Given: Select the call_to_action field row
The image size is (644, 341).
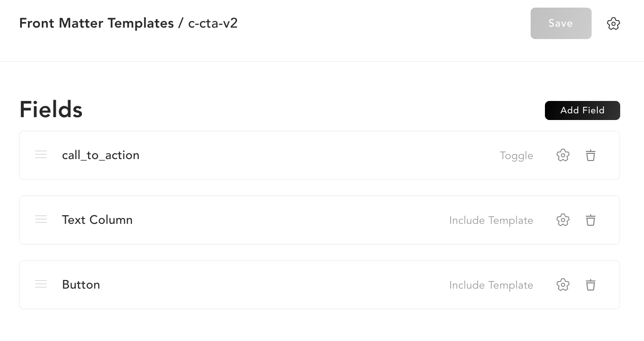Looking at the screenshot, I should [286, 155].
